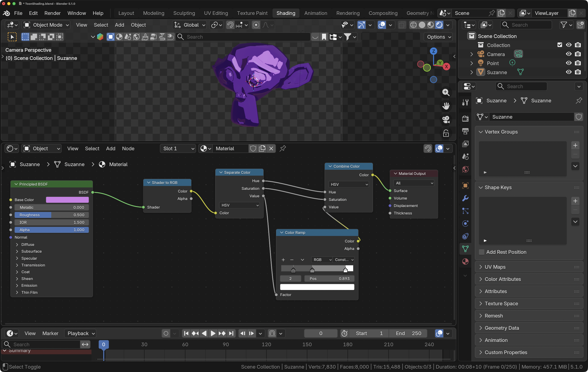Open the Output properties tab icon
Screen dimensions: 588x372
tap(465, 131)
